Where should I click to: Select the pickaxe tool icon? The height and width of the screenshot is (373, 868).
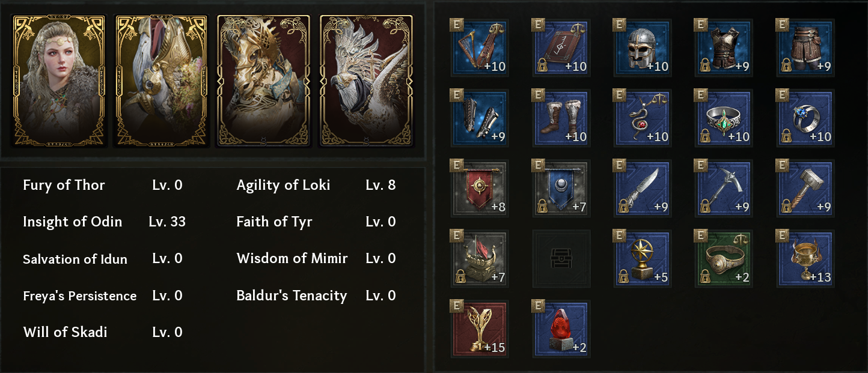click(x=723, y=188)
